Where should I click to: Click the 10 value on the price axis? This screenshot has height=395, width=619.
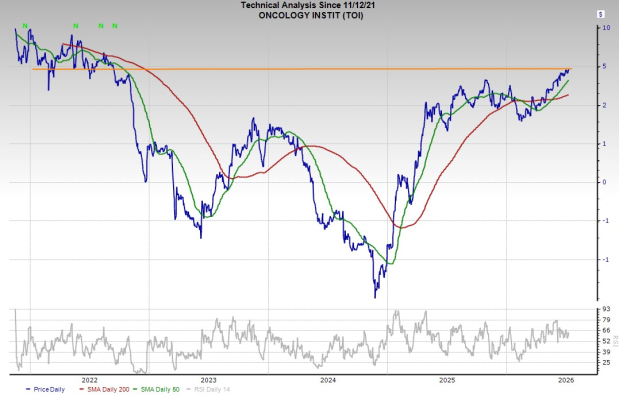(606, 28)
